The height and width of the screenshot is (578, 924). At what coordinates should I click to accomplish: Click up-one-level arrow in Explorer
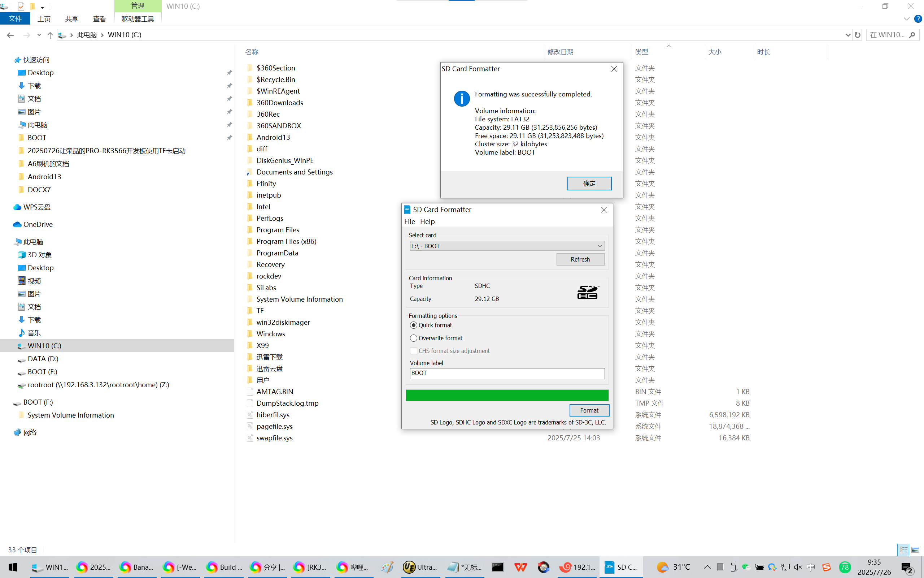tap(50, 35)
